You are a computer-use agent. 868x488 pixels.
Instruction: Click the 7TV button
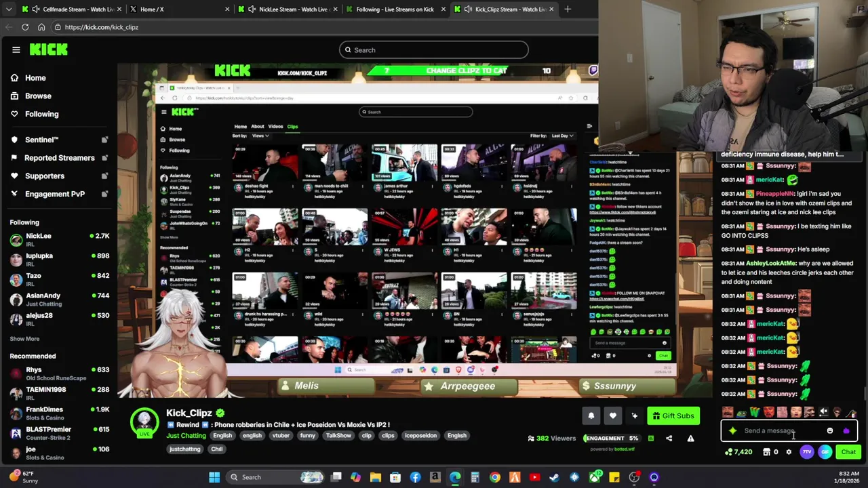807,452
